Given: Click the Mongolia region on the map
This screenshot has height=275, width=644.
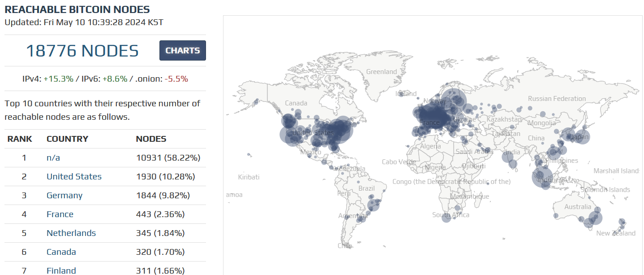Looking at the screenshot, I should point(542,123).
